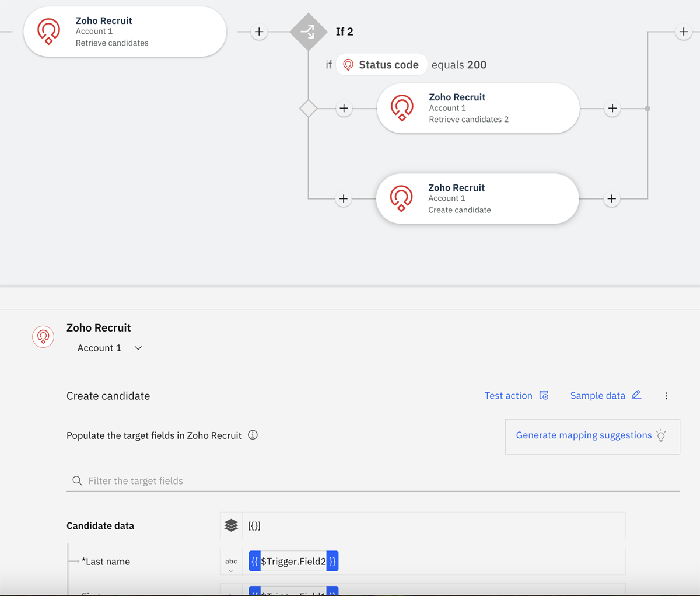Click the If 2 label
The width and height of the screenshot is (700, 596).
click(344, 32)
